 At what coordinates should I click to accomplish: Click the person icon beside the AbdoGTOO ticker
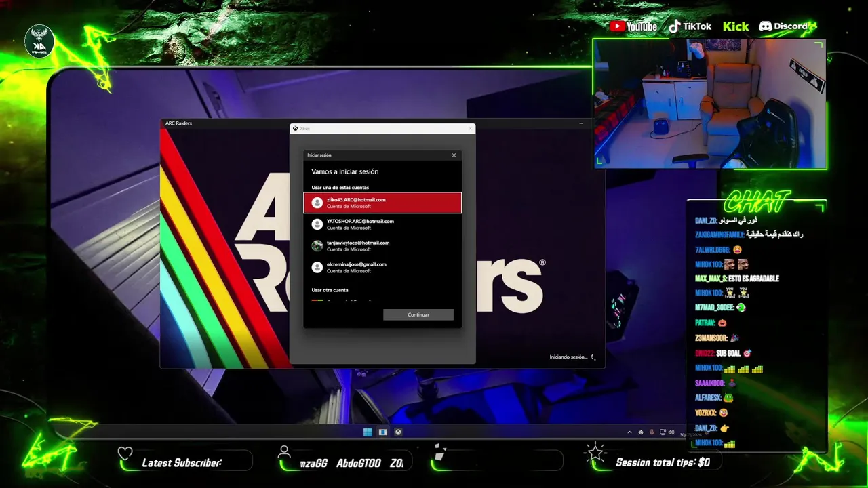coord(285,452)
